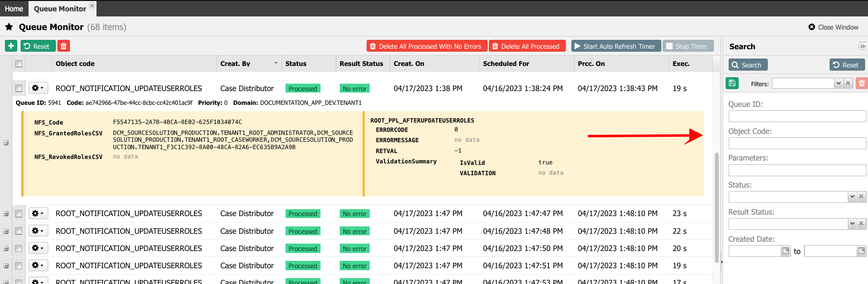This screenshot has width=868, height=284.
Task: Reset the grid with the green Reset button
Action: click(x=37, y=46)
